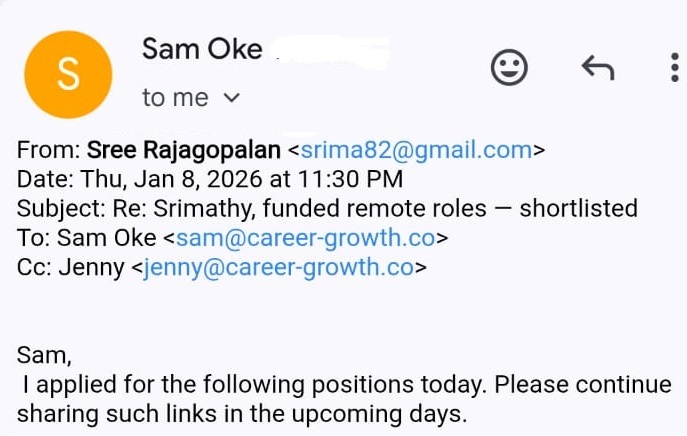Click the bold name Sree Rajagopalan

click(184, 152)
